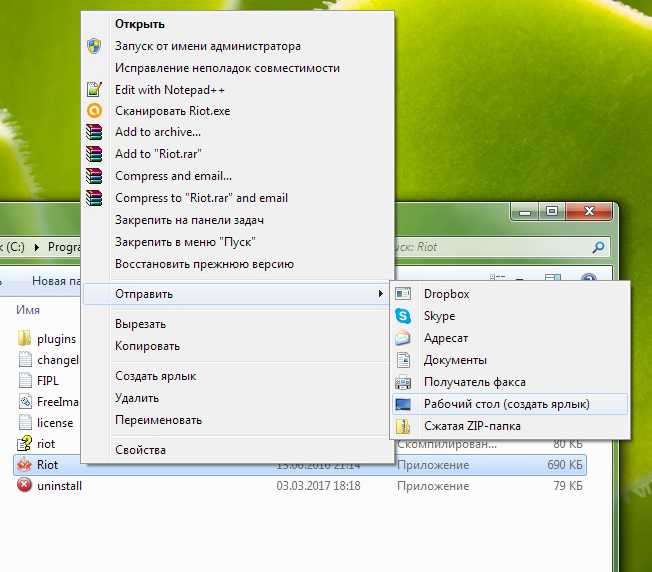Click the license file icon

coord(25,422)
